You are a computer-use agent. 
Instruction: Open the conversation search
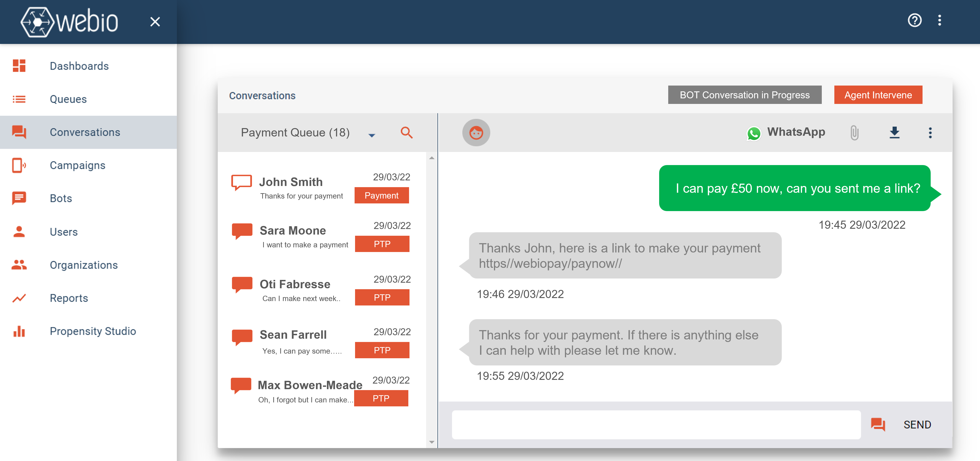406,133
